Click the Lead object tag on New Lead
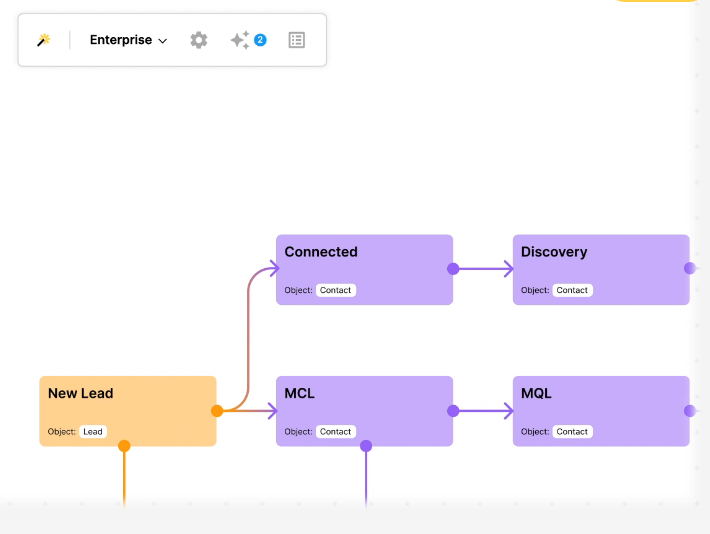The width and height of the screenshot is (710, 534). point(93,432)
